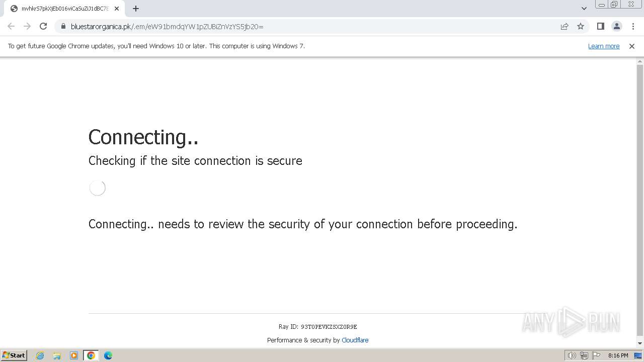Open a new tab with the plus button
This screenshot has height=362, width=644.
coord(136,9)
